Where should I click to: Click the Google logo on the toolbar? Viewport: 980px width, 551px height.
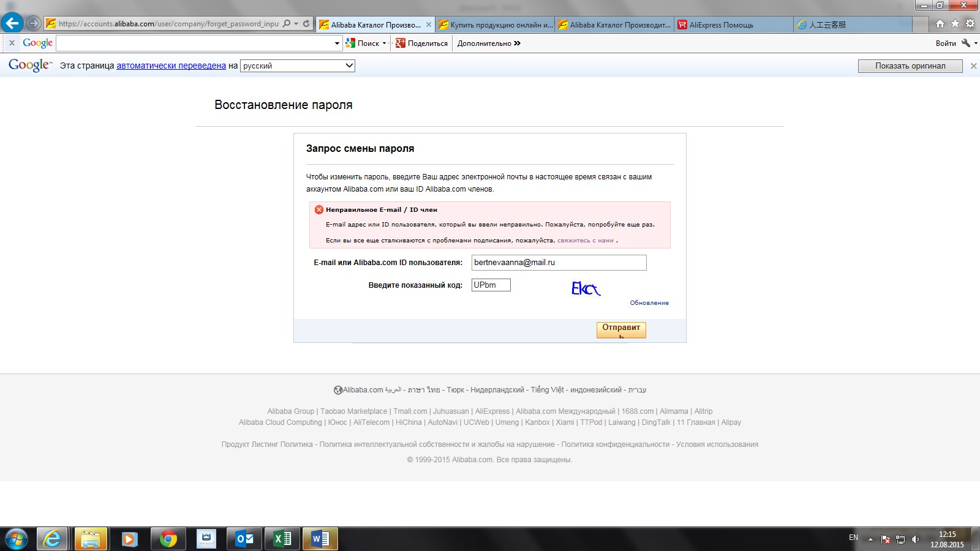click(37, 43)
